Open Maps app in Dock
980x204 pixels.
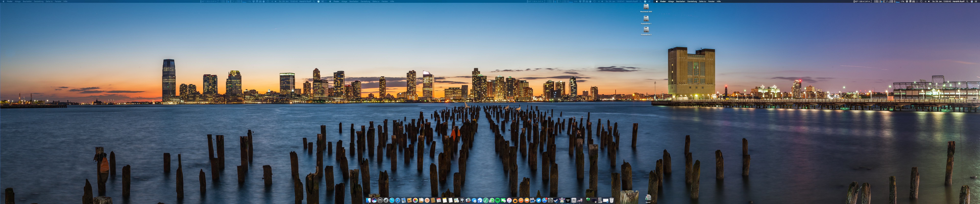click(457, 200)
